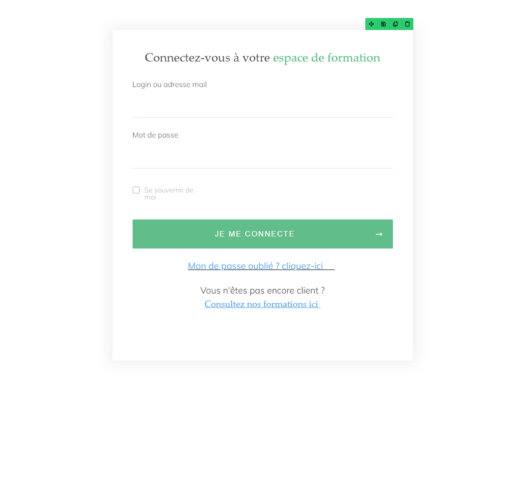The width and height of the screenshot is (525, 500).
Task: Click the duplicate block icon in green toolbar
Action: (383, 24)
